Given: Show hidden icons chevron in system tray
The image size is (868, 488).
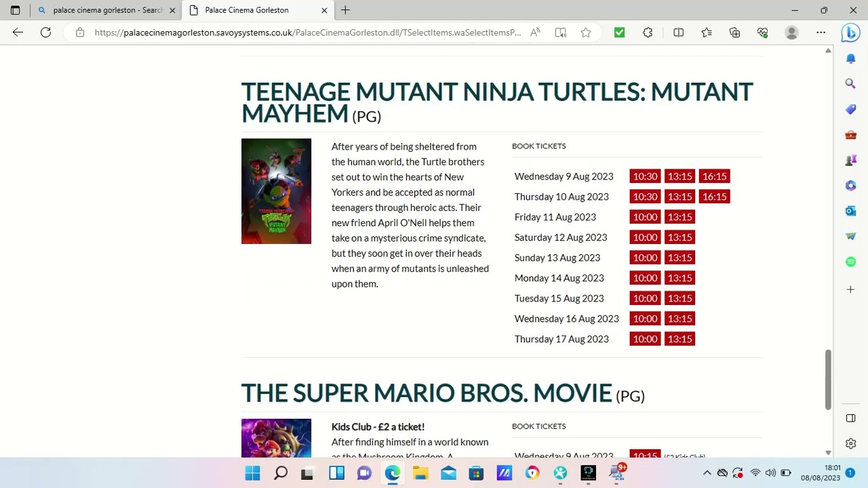Looking at the screenshot, I should click(x=707, y=473).
